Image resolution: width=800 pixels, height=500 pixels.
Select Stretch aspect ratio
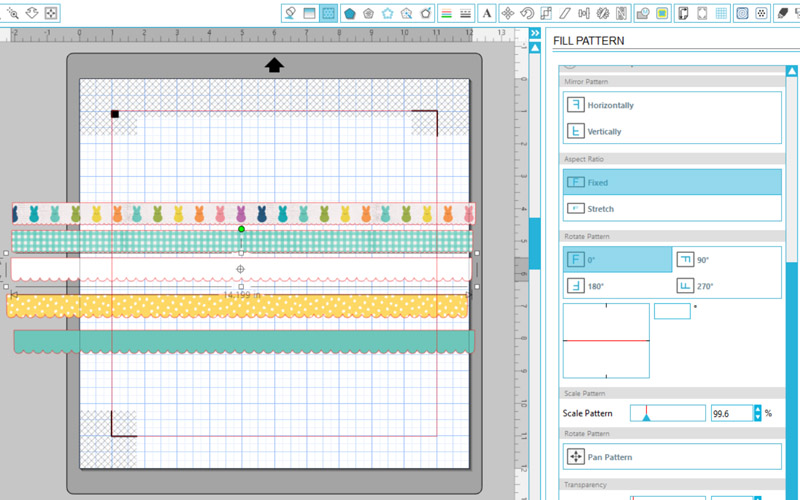pyautogui.click(x=672, y=209)
